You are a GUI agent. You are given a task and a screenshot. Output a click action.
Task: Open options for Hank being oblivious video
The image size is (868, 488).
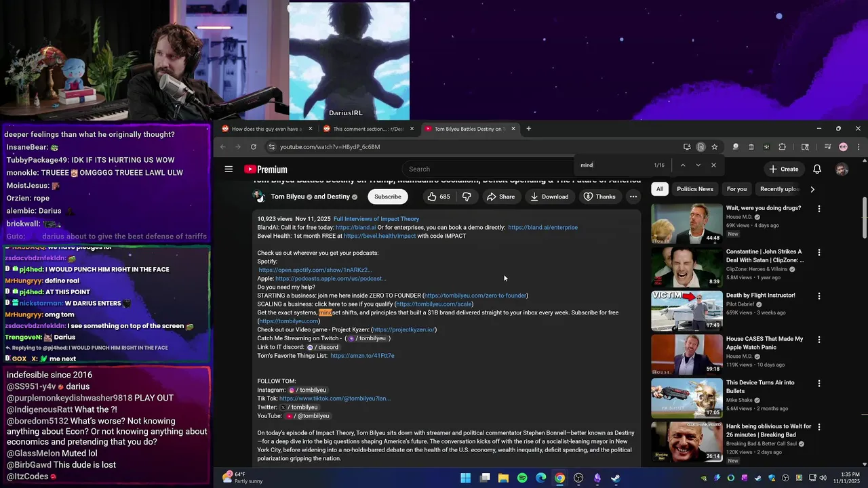818,427
